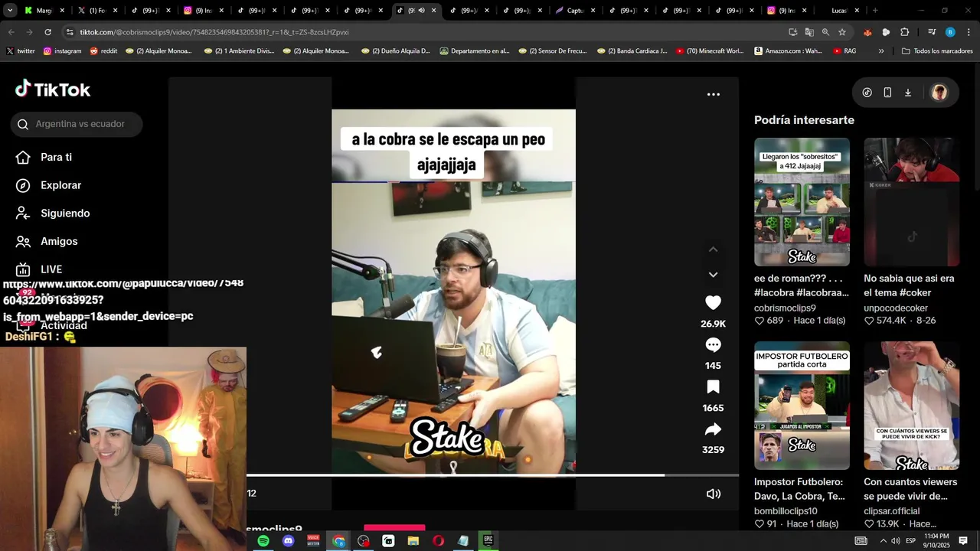Open Chrome profile avatar button
This screenshot has width=980, height=551.
tap(950, 32)
